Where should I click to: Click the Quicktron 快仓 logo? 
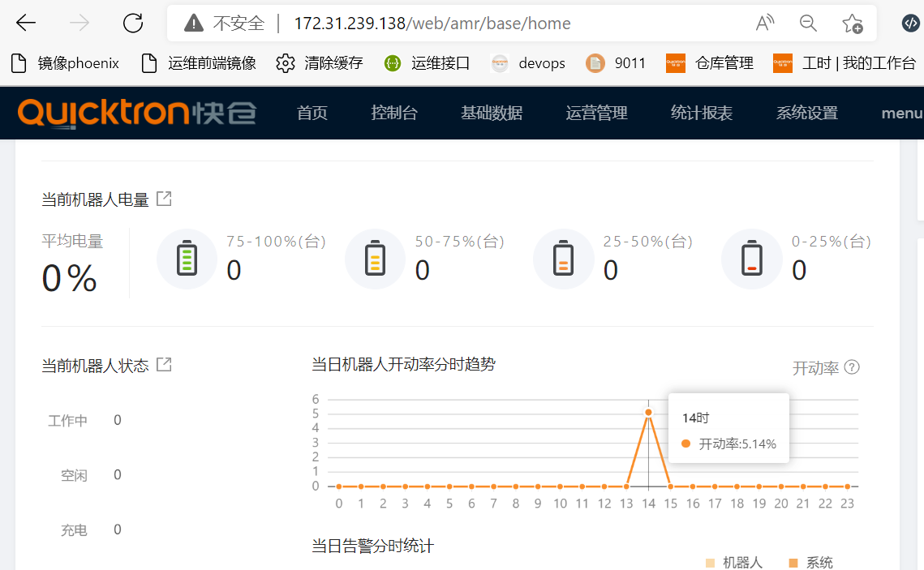pos(137,113)
